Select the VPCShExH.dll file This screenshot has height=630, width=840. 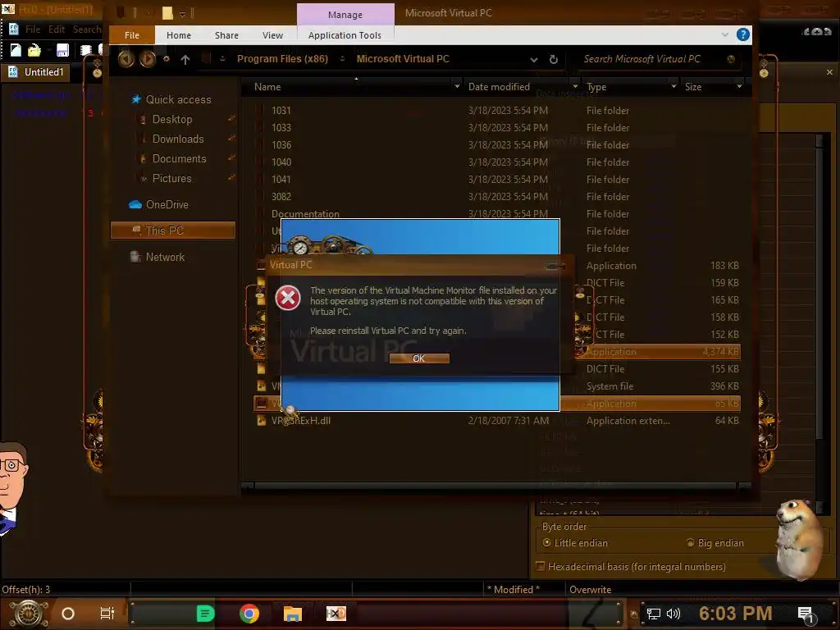pos(300,421)
